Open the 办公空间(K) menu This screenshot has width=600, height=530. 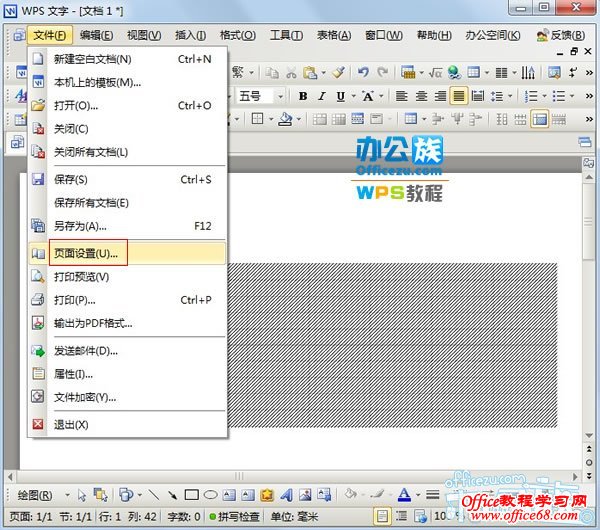pyautogui.click(x=492, y=35)
